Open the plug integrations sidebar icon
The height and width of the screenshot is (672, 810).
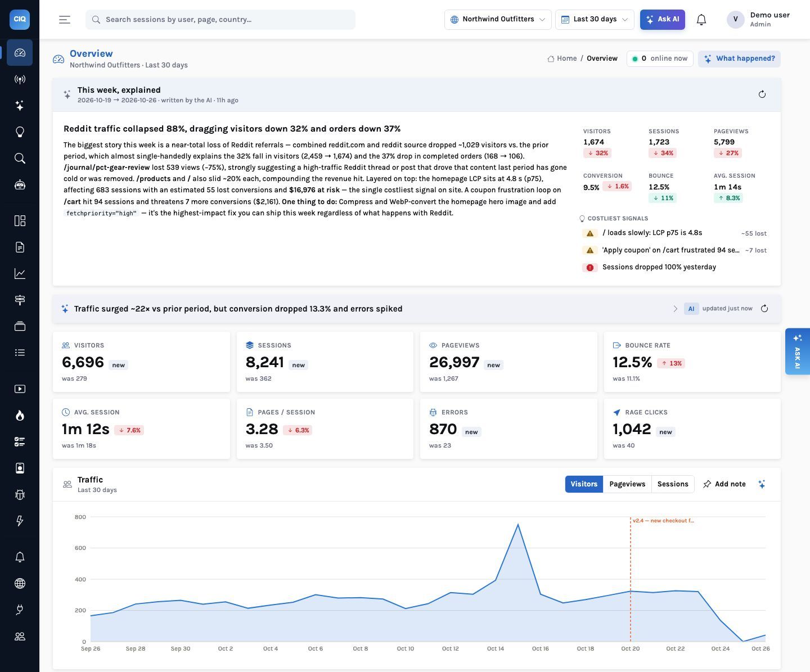20,610
